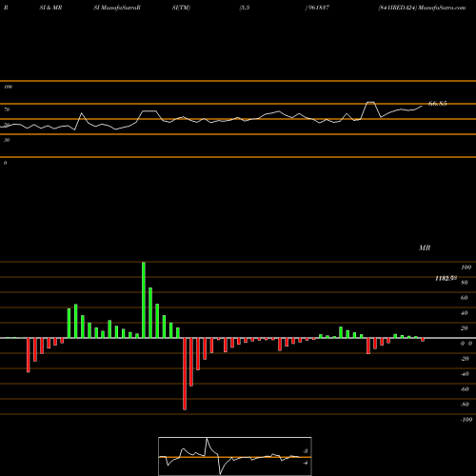Click the MR label above the histogram

point(425,248)
